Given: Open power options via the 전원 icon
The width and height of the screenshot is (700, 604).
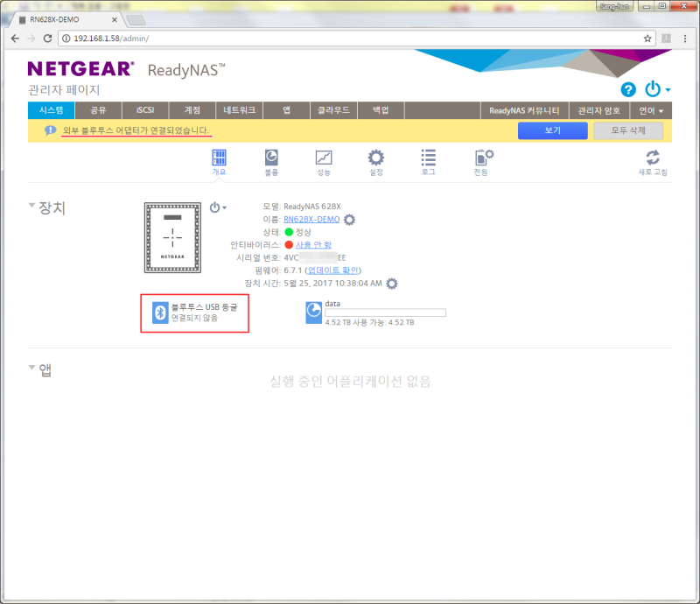Looking at the screenshot, I should pos(481,160).
